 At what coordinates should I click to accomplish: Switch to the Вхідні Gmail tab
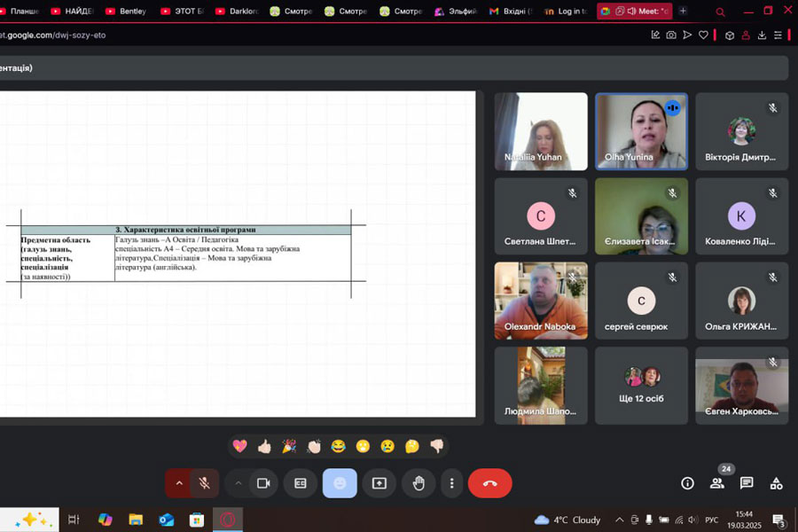[x=511, y=12]
